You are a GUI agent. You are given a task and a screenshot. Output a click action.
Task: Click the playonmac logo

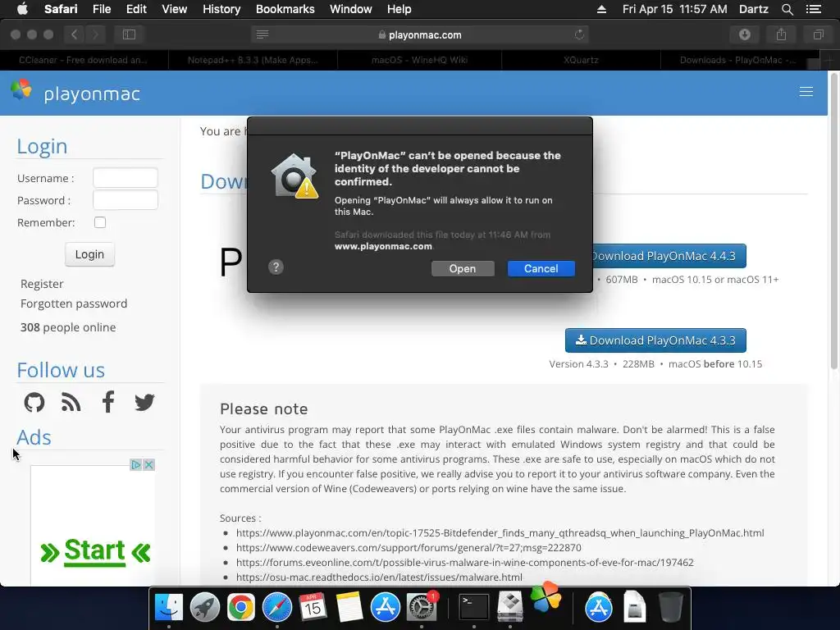75,94
